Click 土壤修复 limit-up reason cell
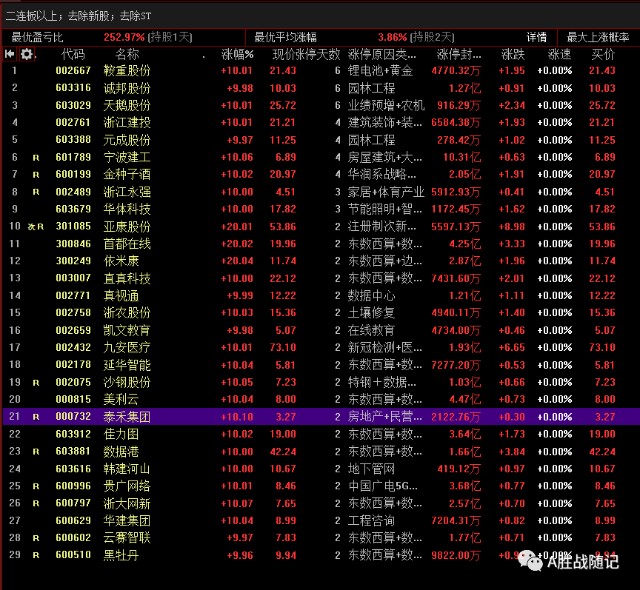The height and width of the screenshot is (590, 640). click(371, 313)
